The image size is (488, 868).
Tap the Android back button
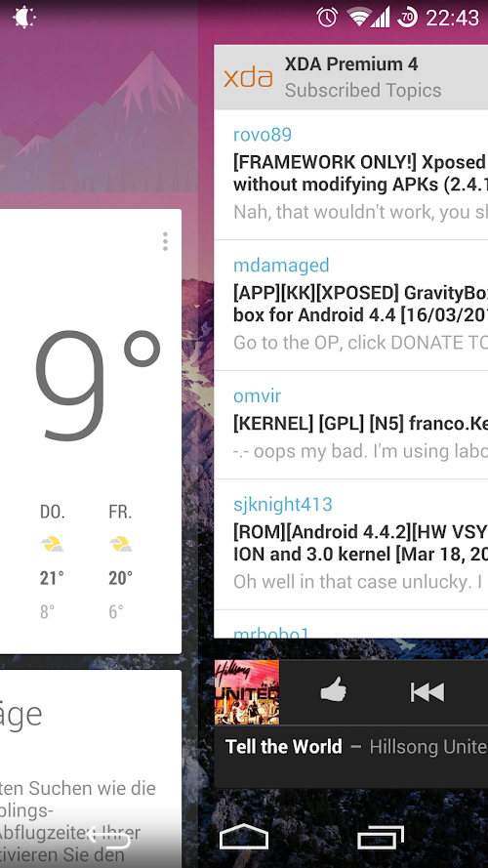pos(107,837)
